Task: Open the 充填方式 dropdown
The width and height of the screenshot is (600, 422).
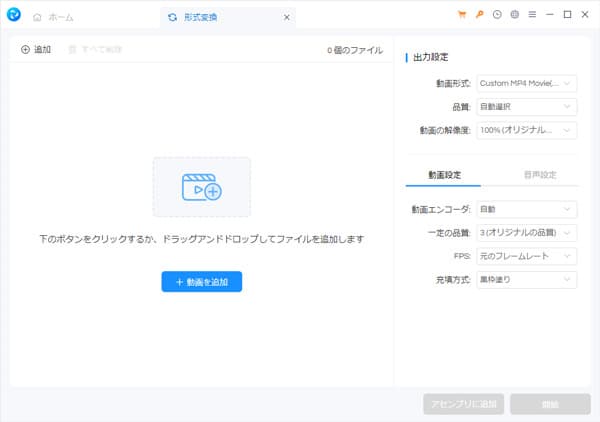Action: coord(526,279)
